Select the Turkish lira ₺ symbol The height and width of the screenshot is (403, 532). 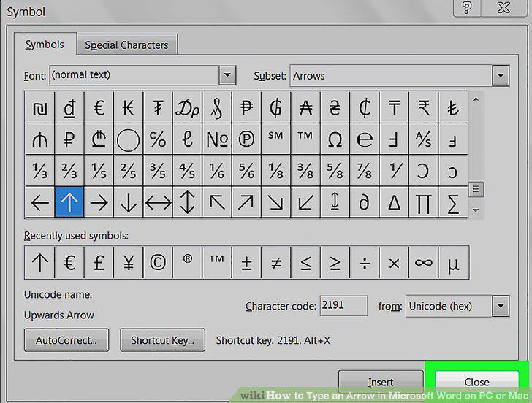[x=453, y=107]
